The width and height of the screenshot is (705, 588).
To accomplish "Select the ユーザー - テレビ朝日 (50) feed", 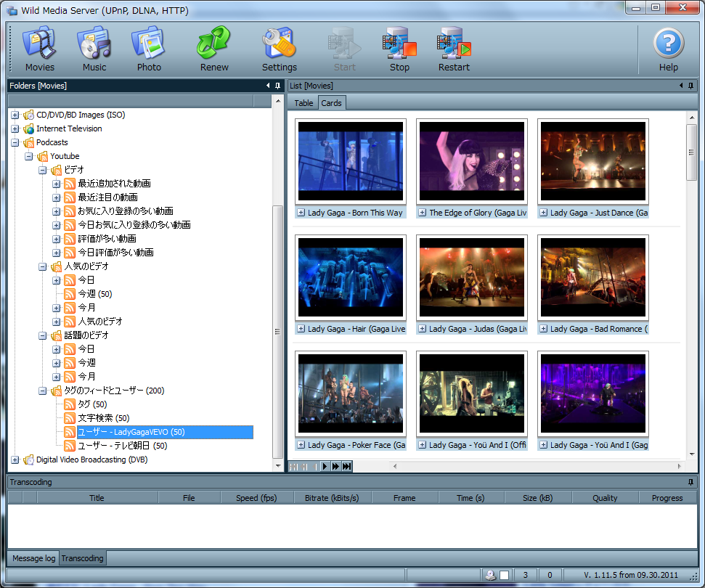I will coord(122,446).
